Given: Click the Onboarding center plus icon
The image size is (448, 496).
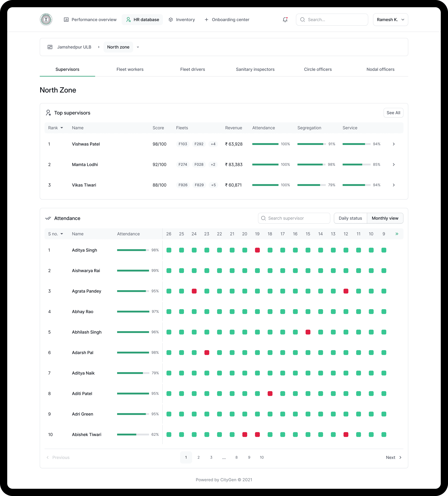Looking at the screenshot, I should tap(206, 20).
